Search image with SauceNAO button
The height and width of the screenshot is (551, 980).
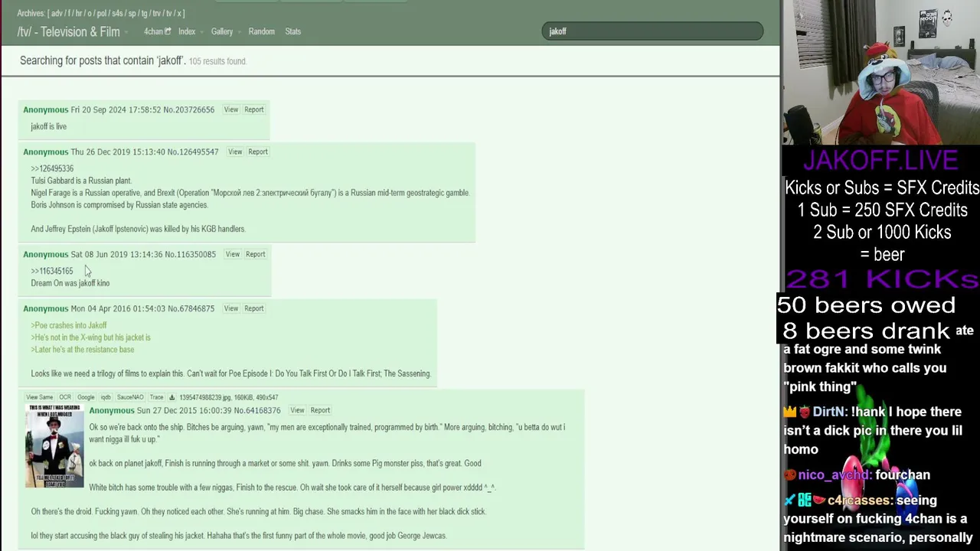coord(130,397)
